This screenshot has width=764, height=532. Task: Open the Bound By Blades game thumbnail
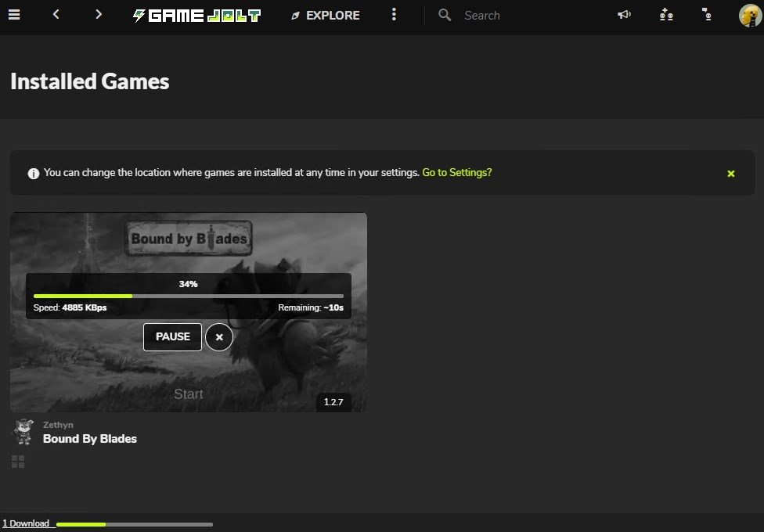[x=189, y=312]
